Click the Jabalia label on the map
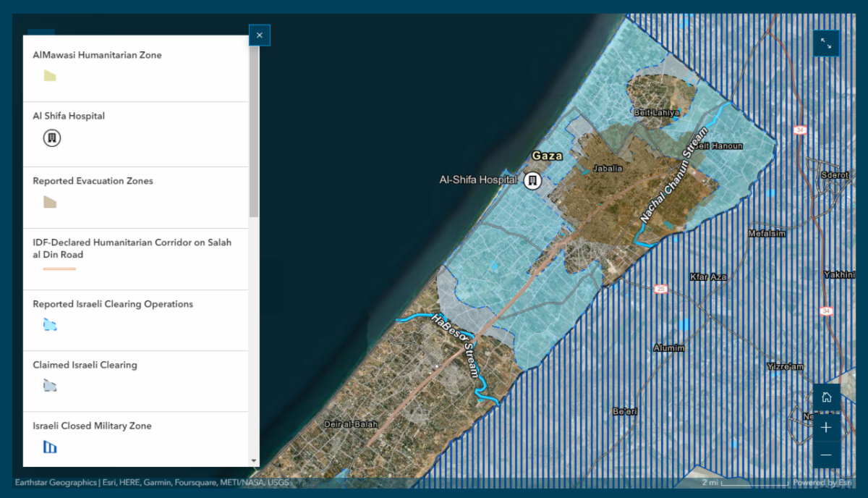This screenshot has height=498, width=868. [x=607, y=169]
